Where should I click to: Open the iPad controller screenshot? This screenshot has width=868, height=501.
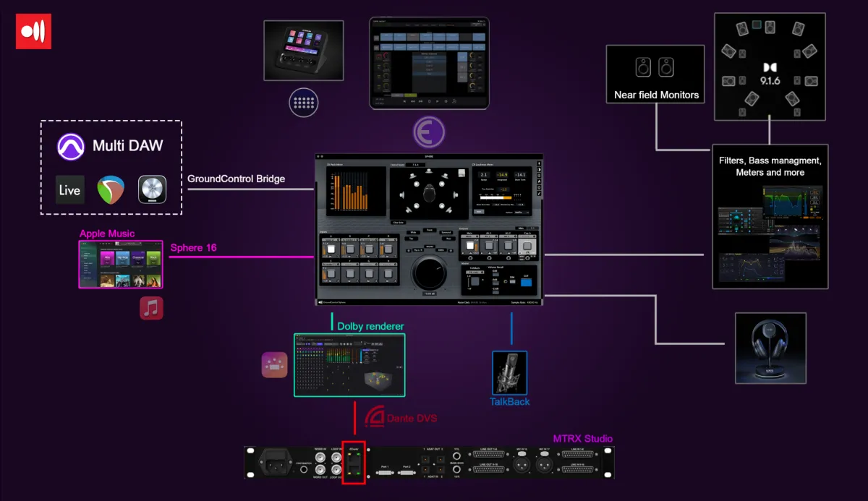click(x=430, y=63)
